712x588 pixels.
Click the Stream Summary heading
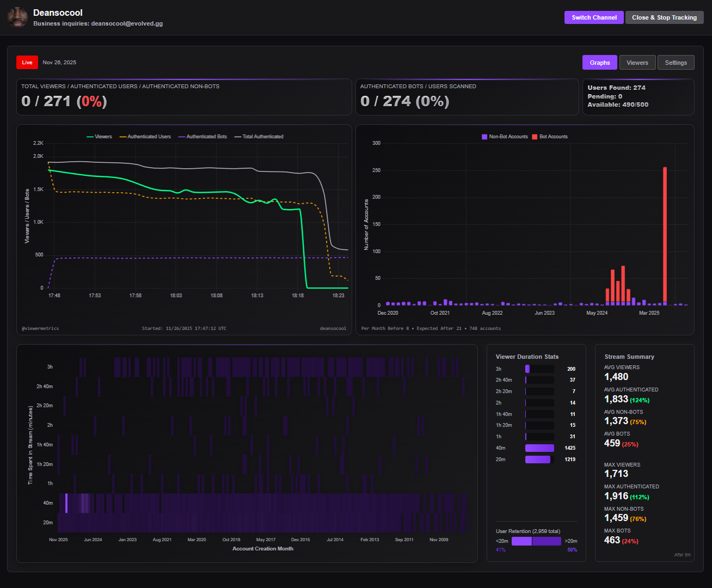click(629, 357)
